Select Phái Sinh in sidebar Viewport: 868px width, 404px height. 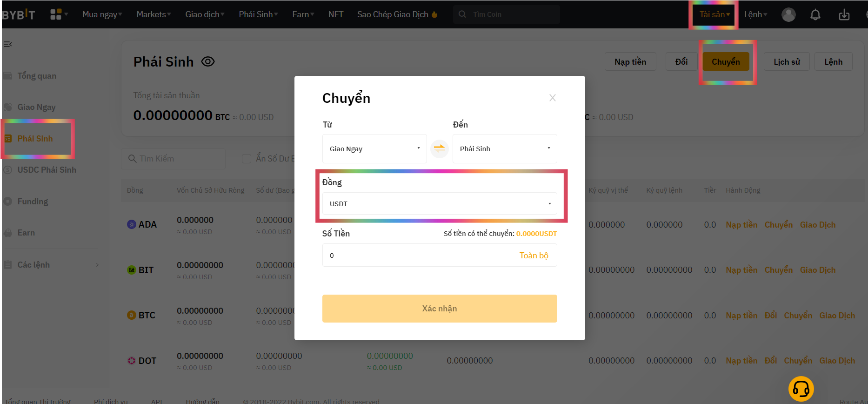click(x=35, y=139)
